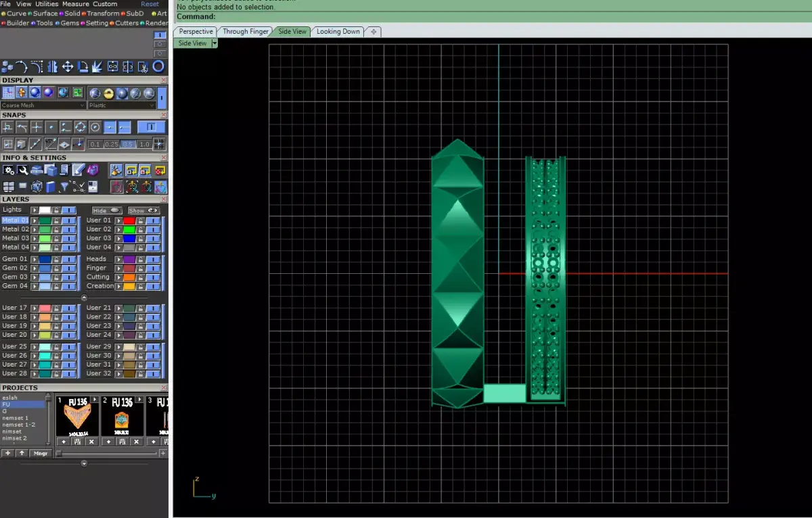
Task: Open the wrench options icon
Action: click(22, 170)
